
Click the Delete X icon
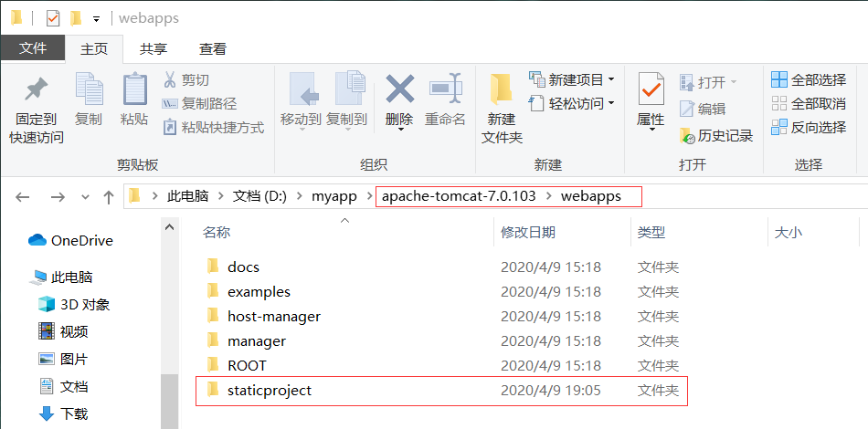pos(399,91)
